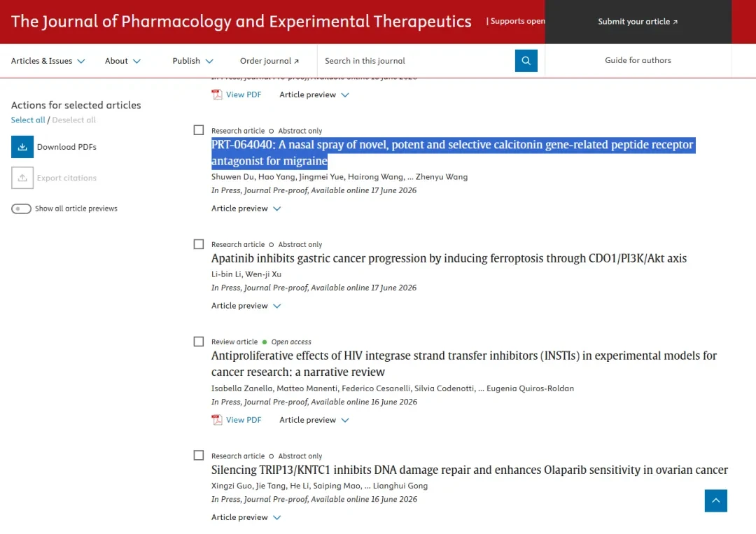Expand Article preview for the PRT-064040 article

click(246, 208)
